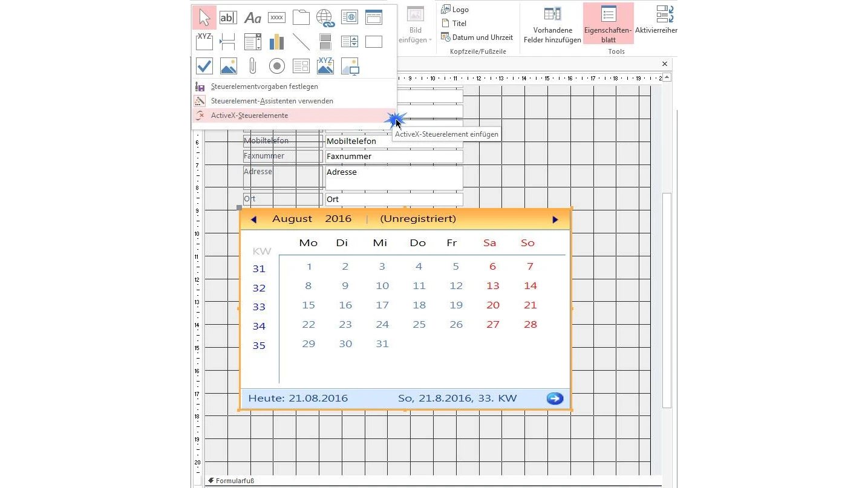Select the Faxnummer text field
868x488 pixels.
(x=394, y=156)
